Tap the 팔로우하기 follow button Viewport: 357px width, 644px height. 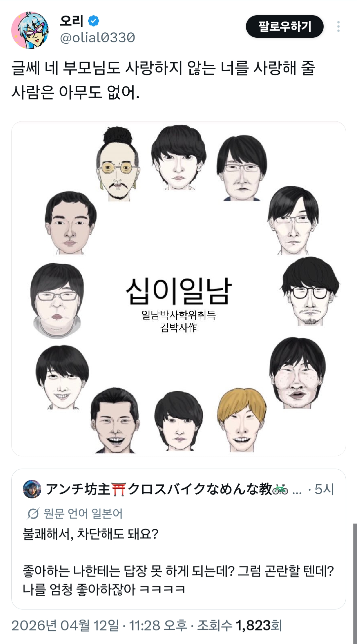click(x=285, y=26)
